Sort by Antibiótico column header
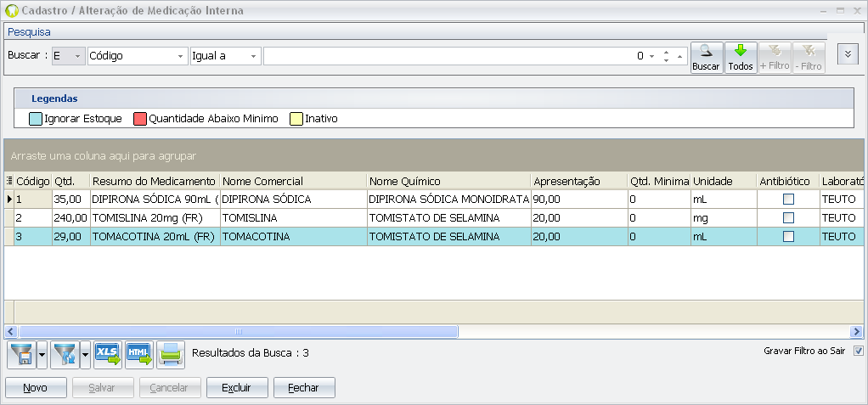 point(787,181)
